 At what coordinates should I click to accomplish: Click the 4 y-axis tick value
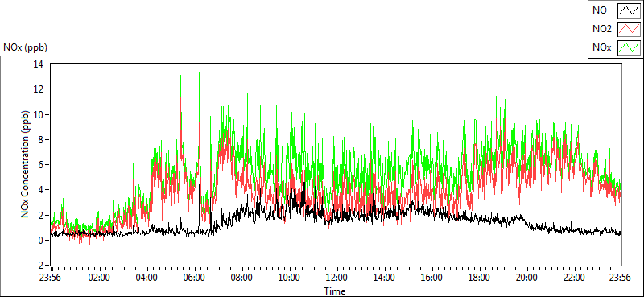click(42, 190)
